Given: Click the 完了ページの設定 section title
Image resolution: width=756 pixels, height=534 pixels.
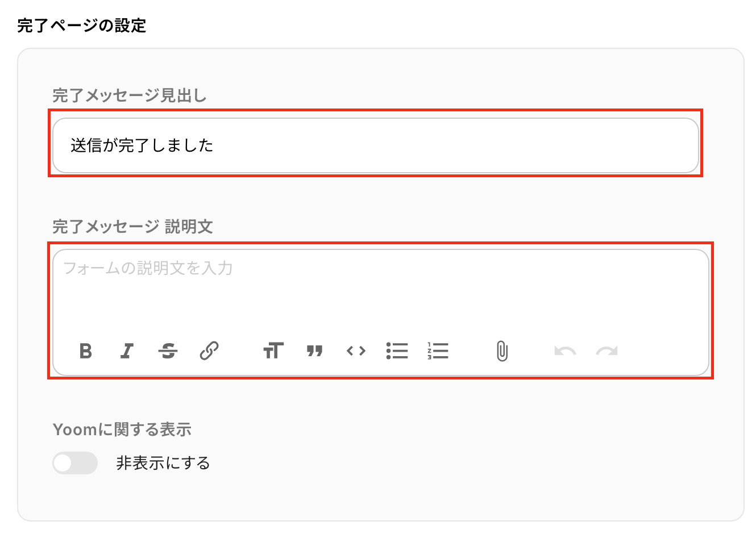Looking at the screenshot, I should point(82,26).
